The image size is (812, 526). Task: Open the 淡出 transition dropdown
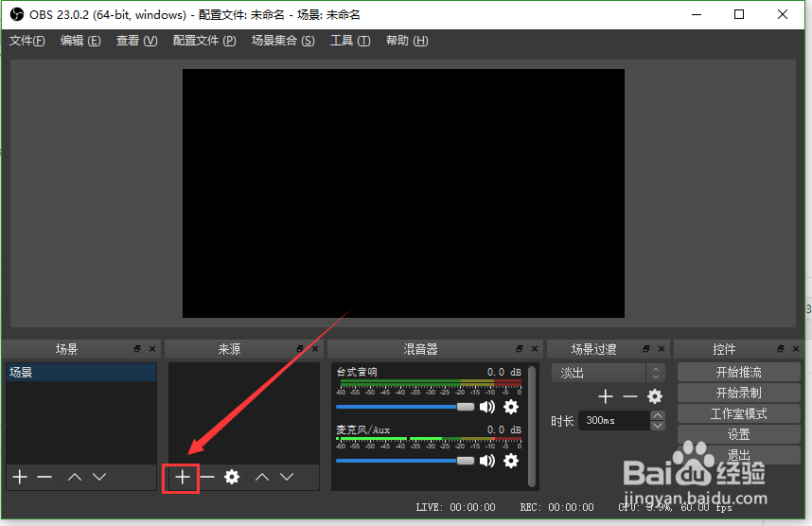pyautogui.click(x=609, y=373)
